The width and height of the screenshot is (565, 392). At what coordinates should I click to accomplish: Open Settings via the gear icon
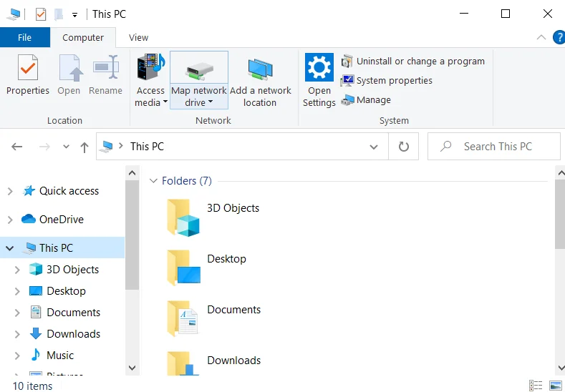click(319, 67)
